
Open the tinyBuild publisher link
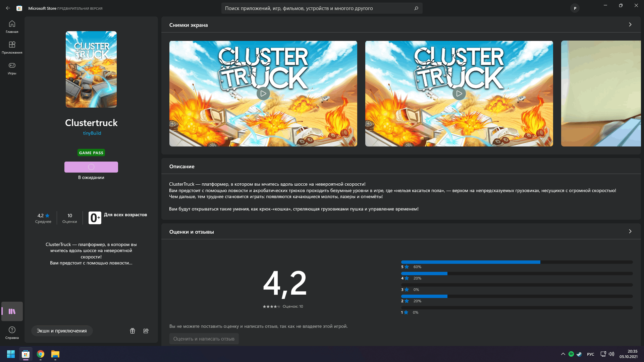click(92, 133)
